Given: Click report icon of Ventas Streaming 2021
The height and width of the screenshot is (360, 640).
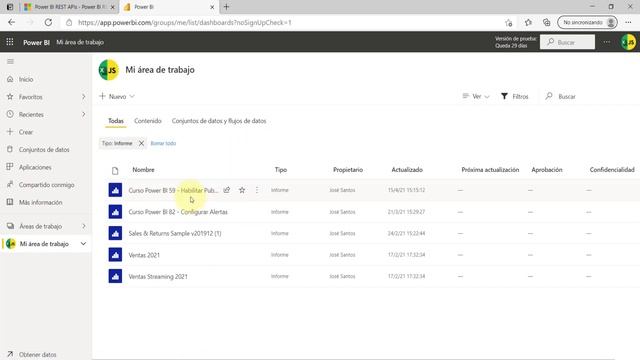Looking at the screenshot, I should coord(115,276).
